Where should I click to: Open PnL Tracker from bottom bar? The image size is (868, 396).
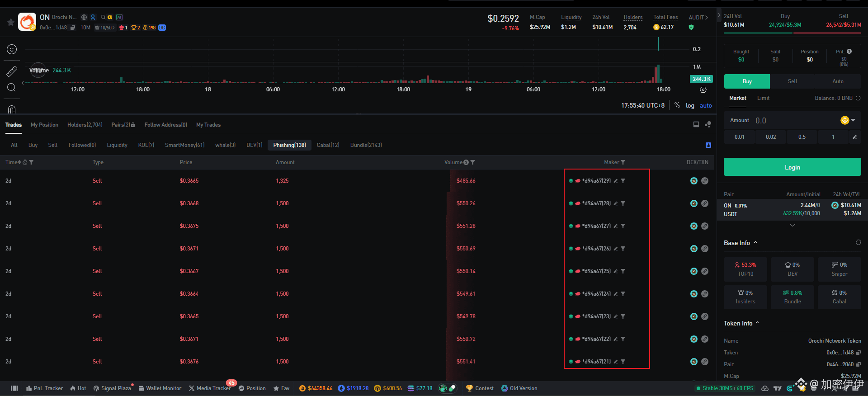point(44,388)
